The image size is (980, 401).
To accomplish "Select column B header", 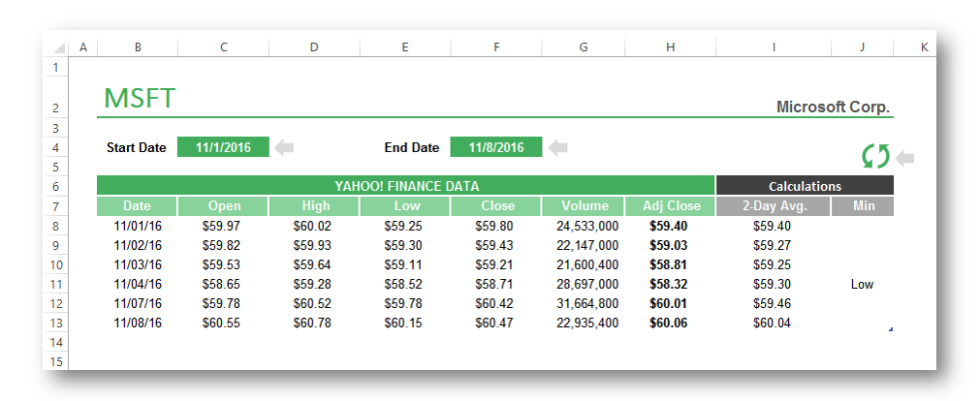I will [138, 47].
